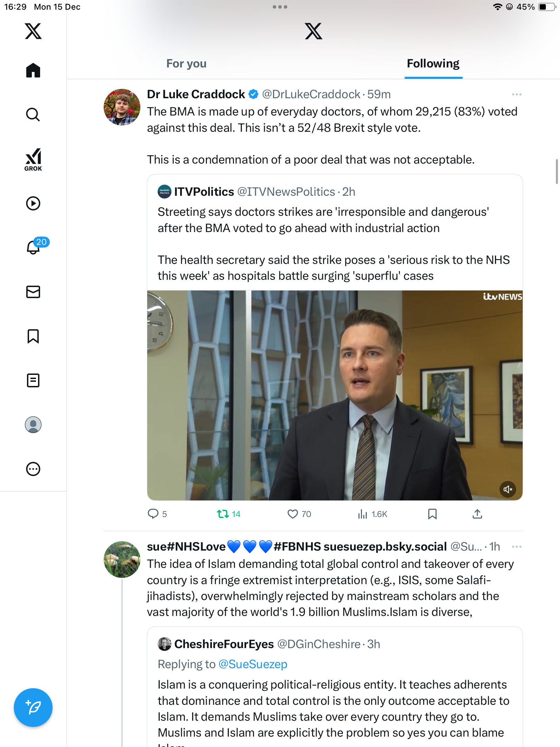Open more options on Dr Luke Craddock's post
Image resolution: width=560 pixels, height=747 pixels.
[x=516, y=94]
